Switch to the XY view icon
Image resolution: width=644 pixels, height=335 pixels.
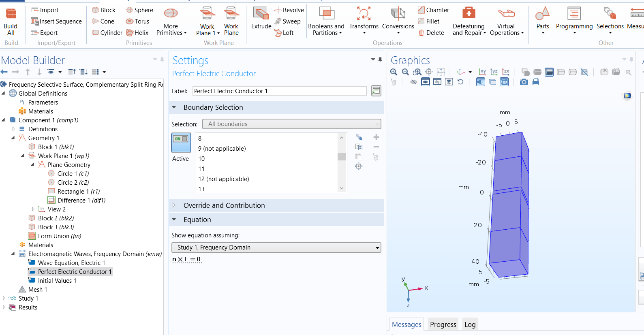tap(482, 72)
